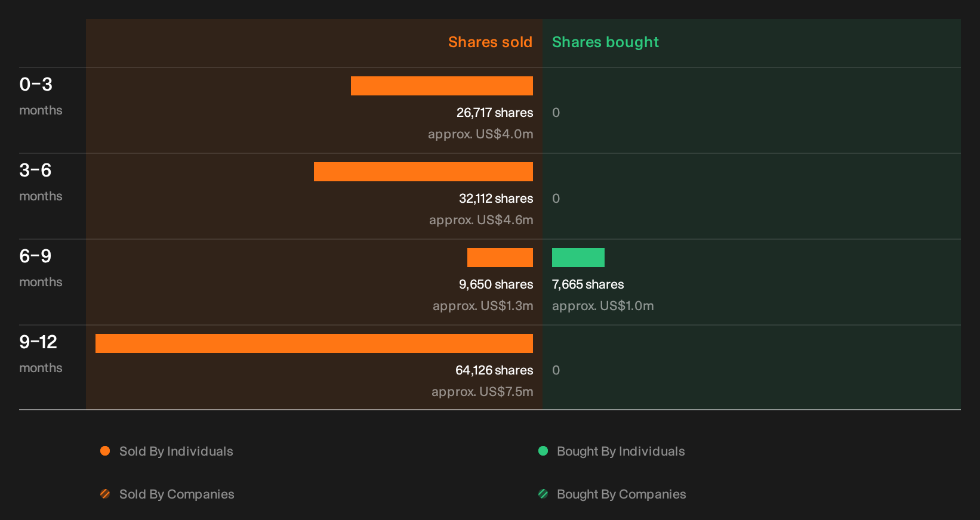Click the bought '0' value for 0-3 months
Viewport: 980px width, 520px height.
tap(556, 113)
